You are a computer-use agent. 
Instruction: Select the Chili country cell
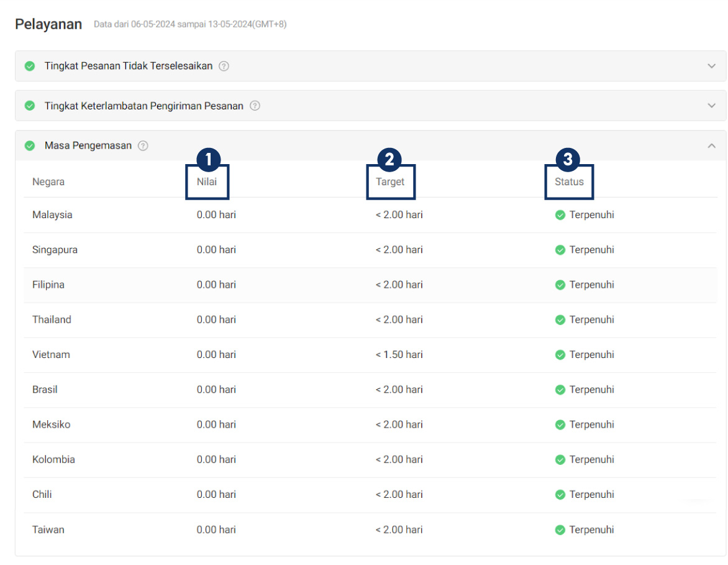(x=42, y=494)
